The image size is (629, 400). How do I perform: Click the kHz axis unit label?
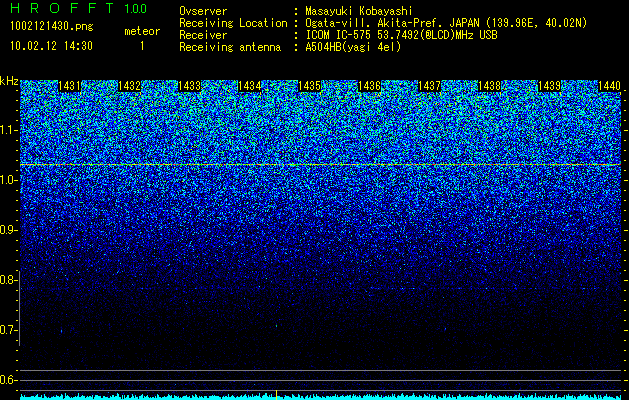pos(9,81)
